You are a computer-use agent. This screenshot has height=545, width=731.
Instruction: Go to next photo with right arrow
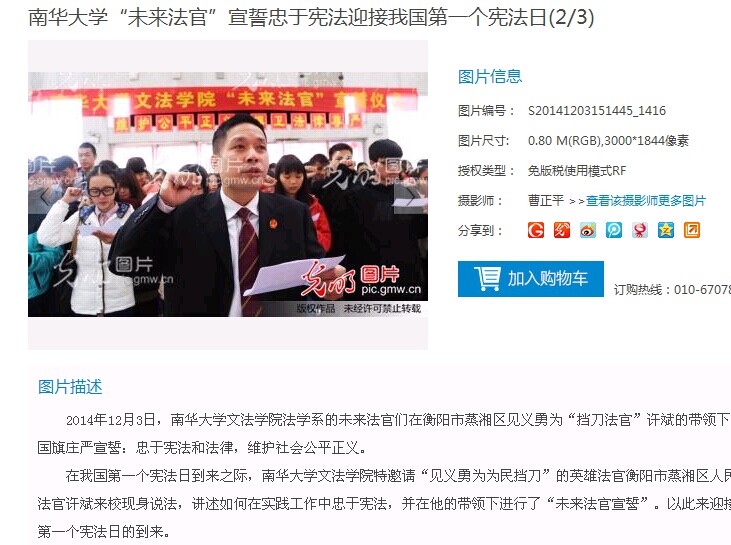click(x=411, y=198)
